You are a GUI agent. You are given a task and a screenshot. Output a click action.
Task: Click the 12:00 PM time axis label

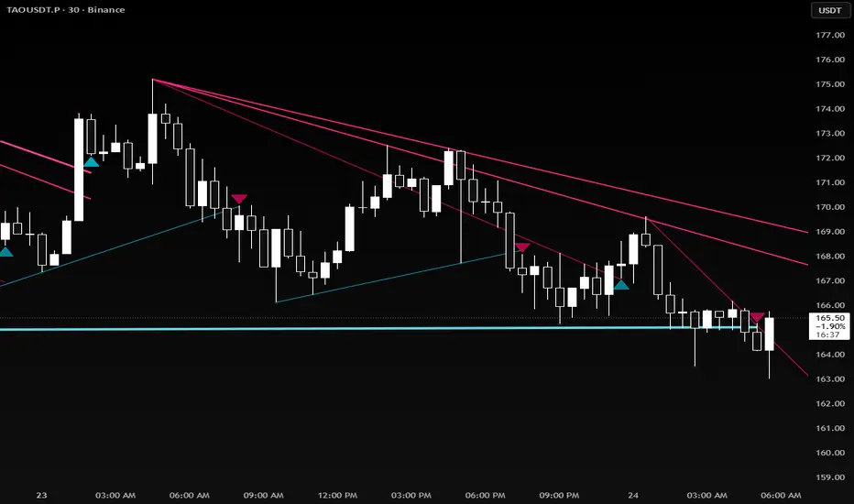tap(337, 495)
